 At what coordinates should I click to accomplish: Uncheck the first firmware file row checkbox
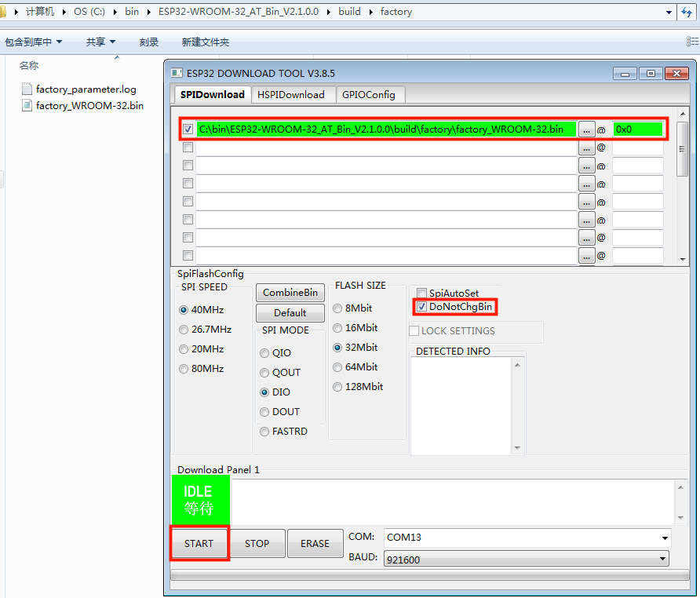(188, 129)
